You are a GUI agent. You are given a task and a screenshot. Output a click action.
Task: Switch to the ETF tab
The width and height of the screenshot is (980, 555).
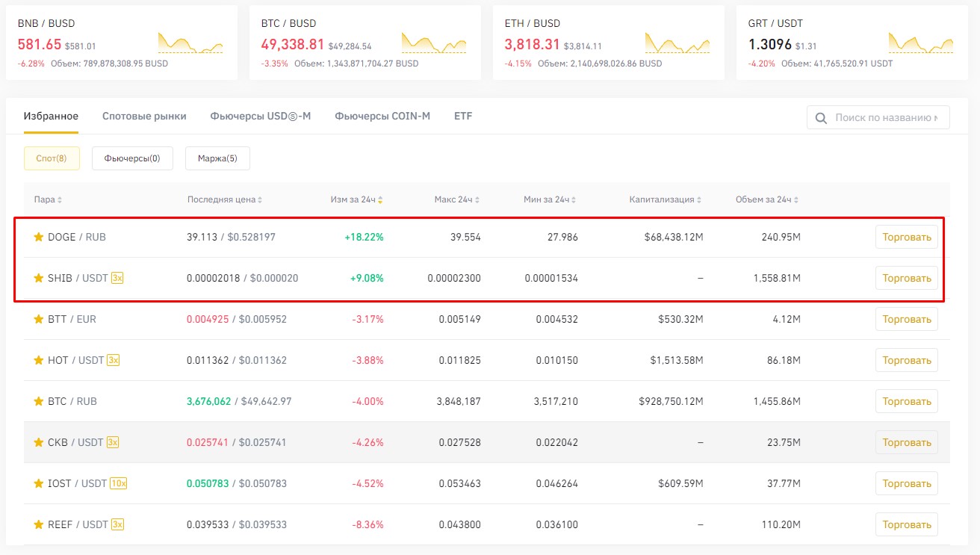point(463,116)
